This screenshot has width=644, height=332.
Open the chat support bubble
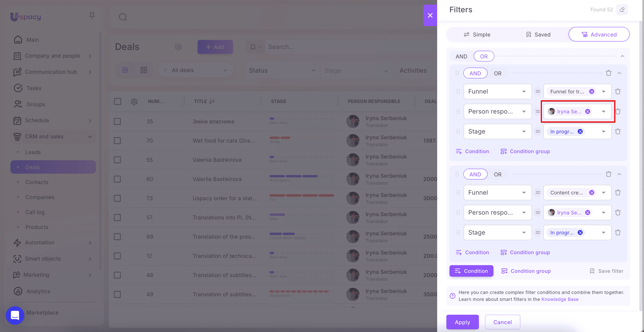pyautogui.click(x=15, y=315)
